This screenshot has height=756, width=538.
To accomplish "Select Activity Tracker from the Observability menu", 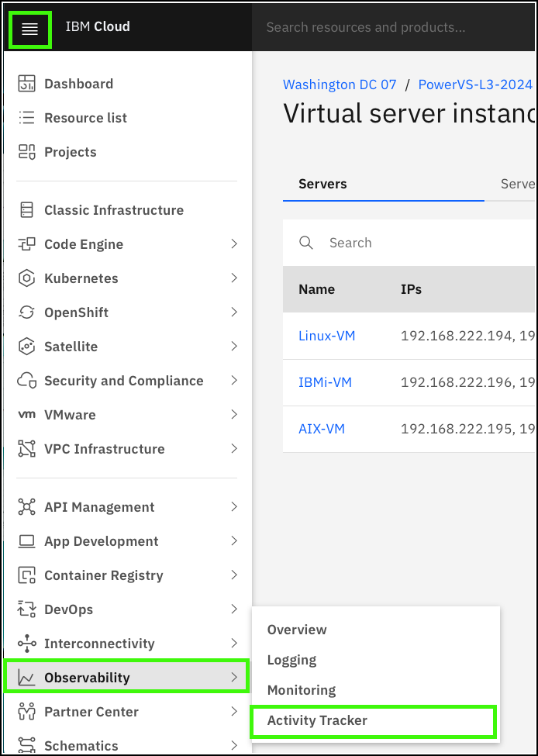I will (x=318, y=720).
